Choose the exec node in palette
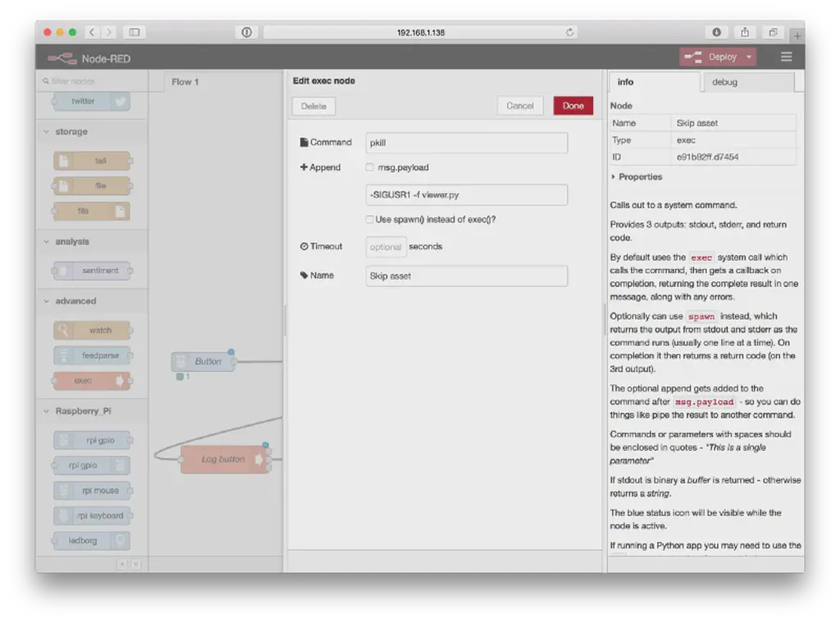Screen dimensions: 840x623 pyautogui.click(x=92, y=381)
